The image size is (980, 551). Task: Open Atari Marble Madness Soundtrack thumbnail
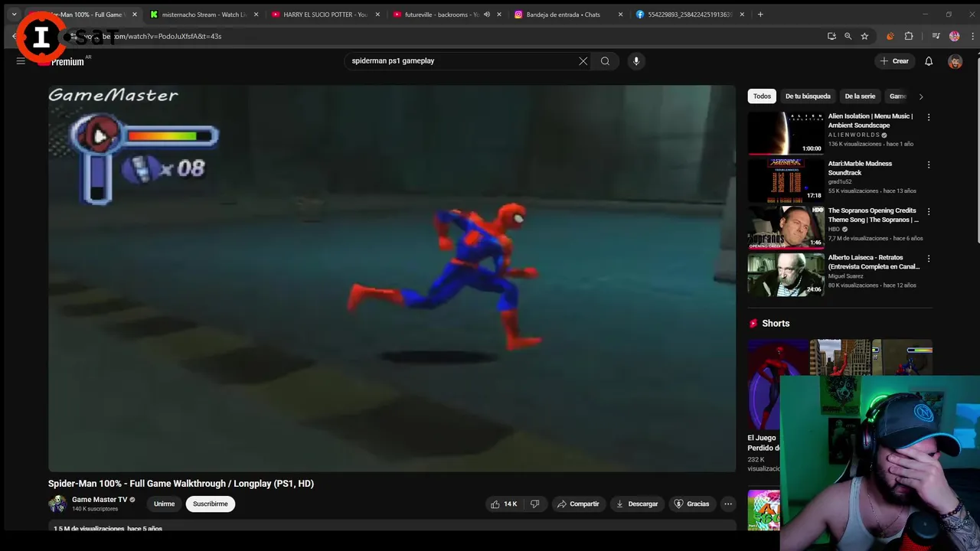786,181
